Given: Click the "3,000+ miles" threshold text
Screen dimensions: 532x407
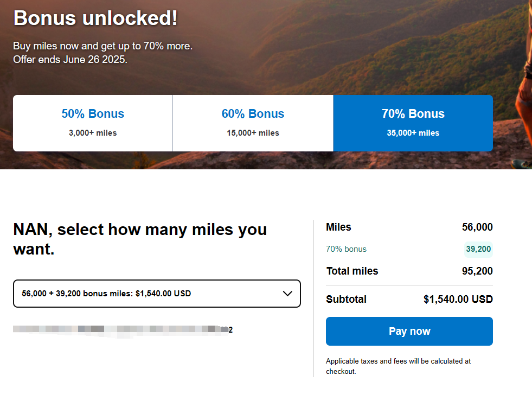Looking at the screenshot, I should coord(93,133).
